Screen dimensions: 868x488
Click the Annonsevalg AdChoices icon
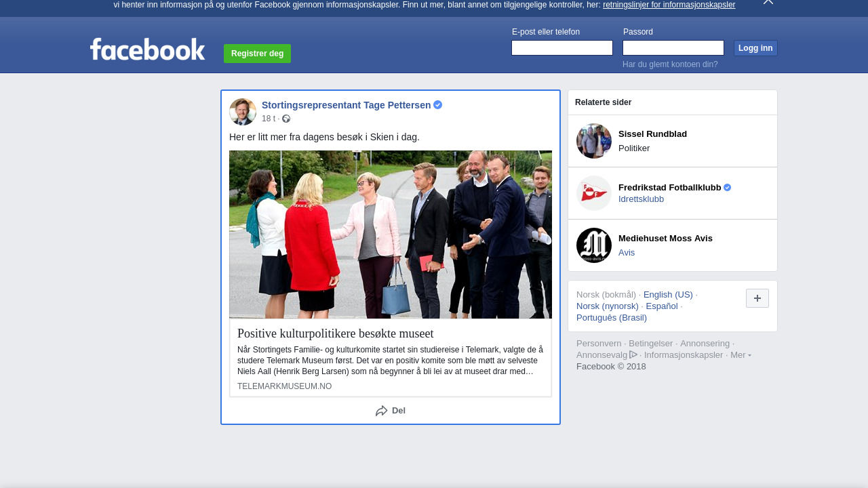[633, 354]
